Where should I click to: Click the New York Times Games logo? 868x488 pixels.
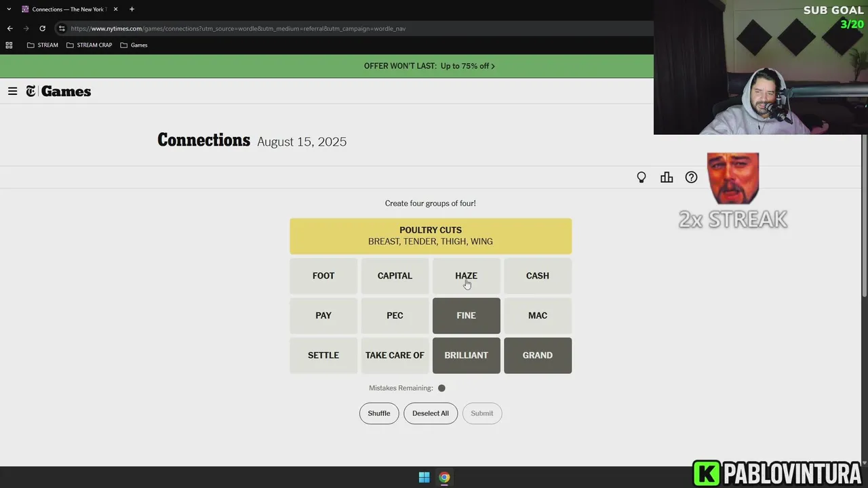pos(58,91)
